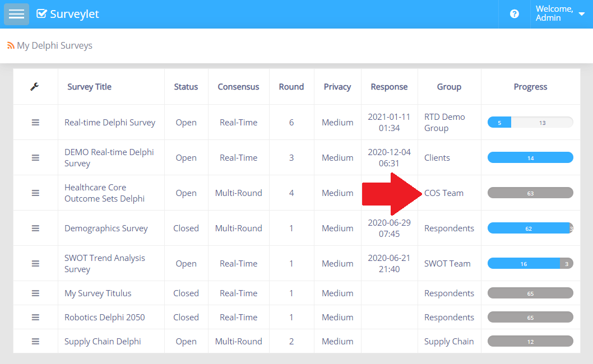The width and height of the screenshot is (593, 364).
Task: Click the Status column header
Action: (186, 87)
